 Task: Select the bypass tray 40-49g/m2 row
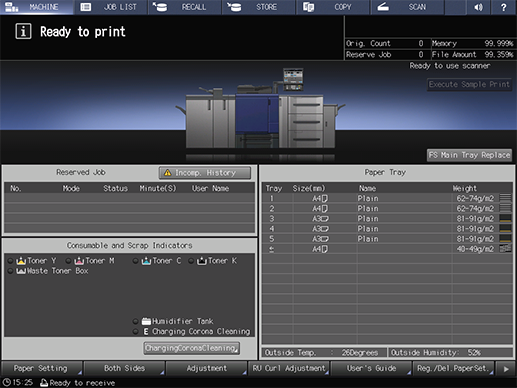387,249
